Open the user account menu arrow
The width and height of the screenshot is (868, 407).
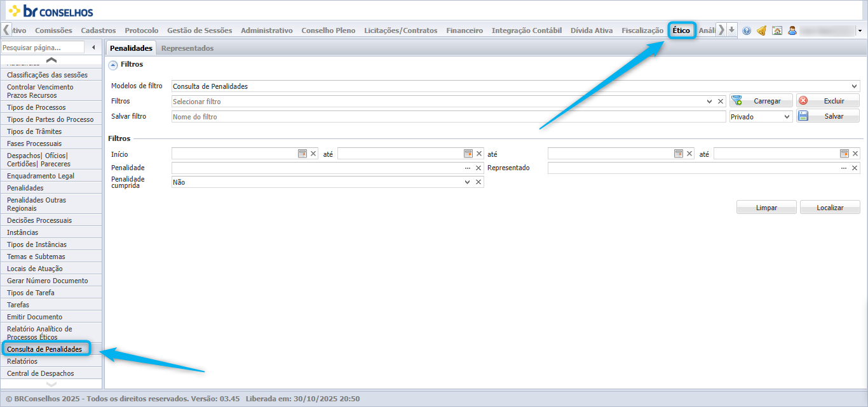tap(860, 30)
